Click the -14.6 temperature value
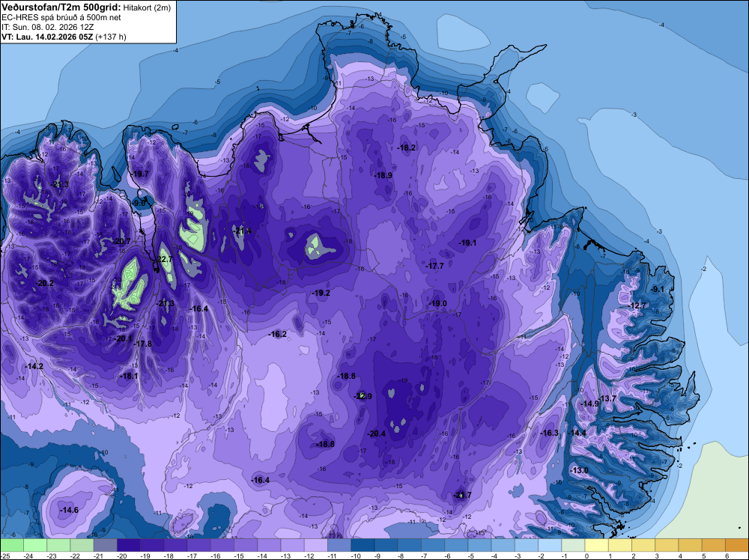 (x=69, y=510)
